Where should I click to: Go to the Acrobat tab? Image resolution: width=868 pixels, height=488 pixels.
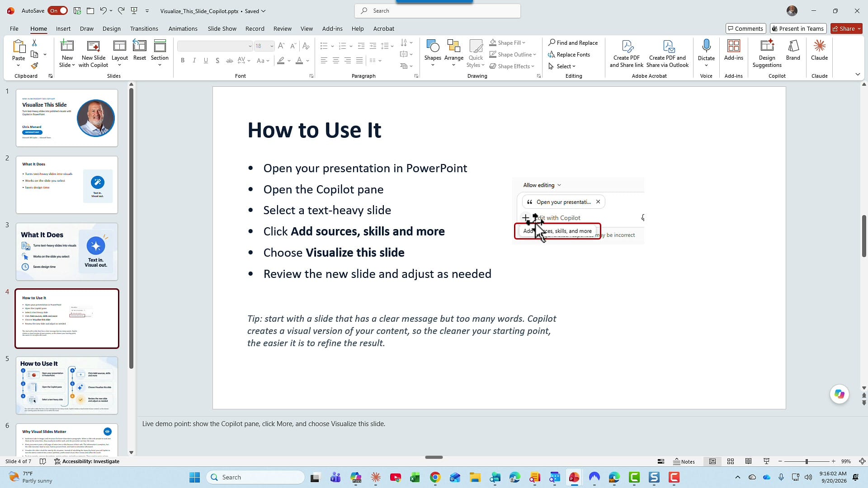coord(383,28)
